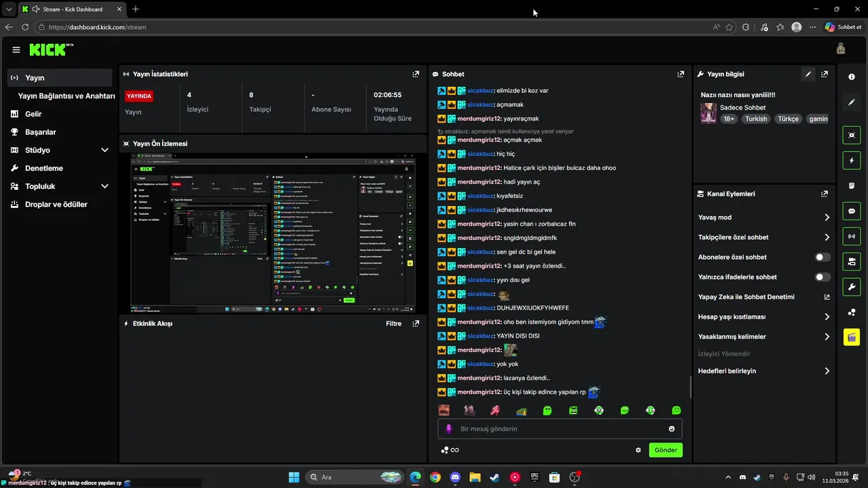Open the Filtre option in Etkinlik Akışı
Viewport: 868px width, 488px height.
tap(394, 323)
